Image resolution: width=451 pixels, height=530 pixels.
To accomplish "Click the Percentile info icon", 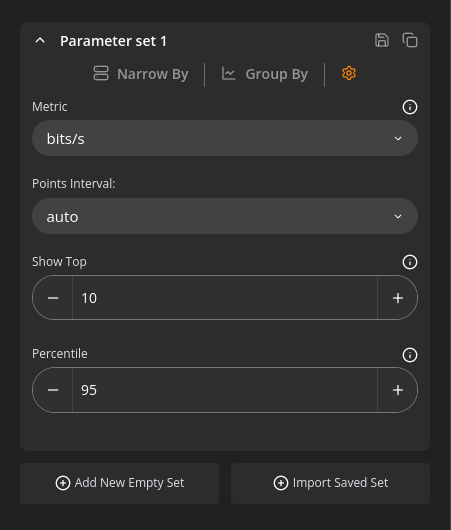I will (x=410, y=355).
